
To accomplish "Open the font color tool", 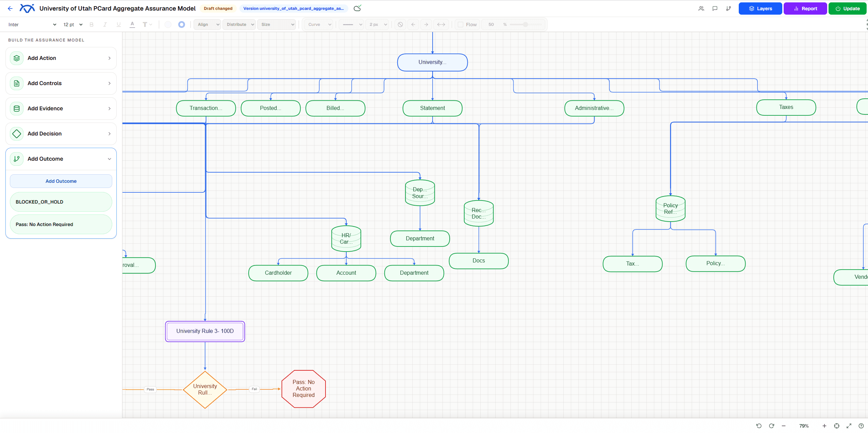I will pos(132,25).
